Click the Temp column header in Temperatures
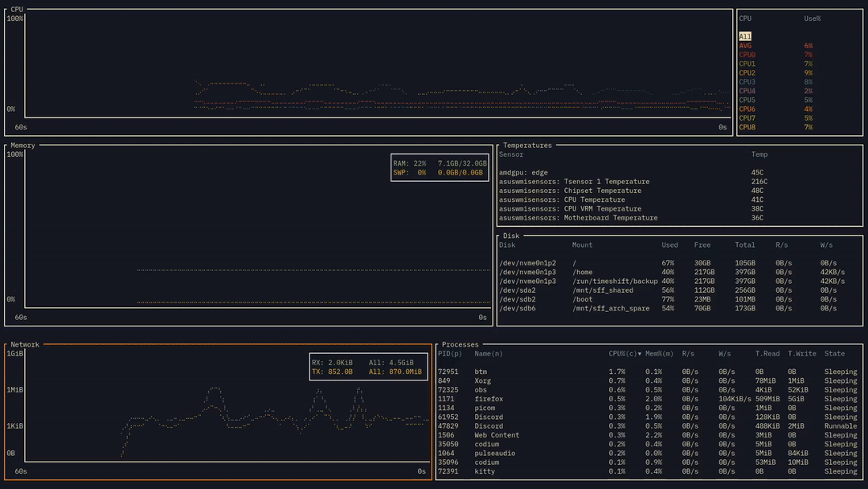This screenshot has height=489, width=868. pyautogui.click(x=759, y=154)
